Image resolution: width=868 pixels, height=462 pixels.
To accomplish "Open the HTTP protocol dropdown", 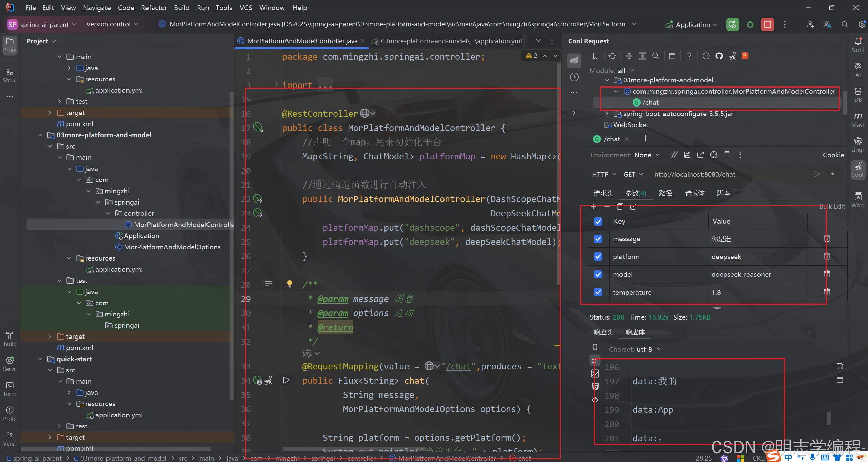I will point(604,174).
